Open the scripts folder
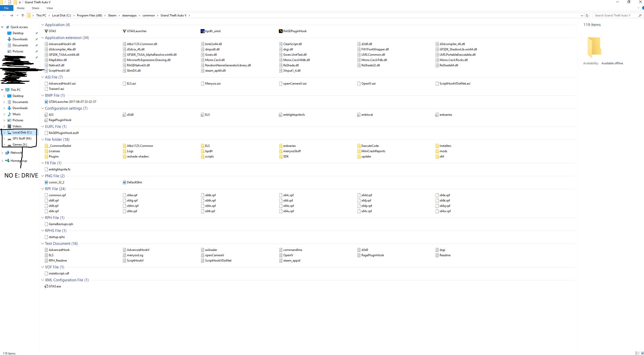Screen dimensions: 644x355 (209, 156)
